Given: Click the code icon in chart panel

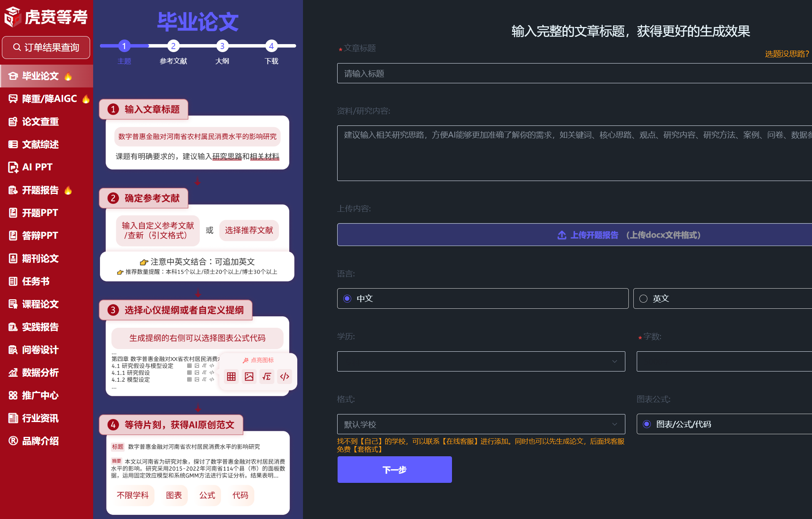Looking at the screenshot, I should point(285,376).
